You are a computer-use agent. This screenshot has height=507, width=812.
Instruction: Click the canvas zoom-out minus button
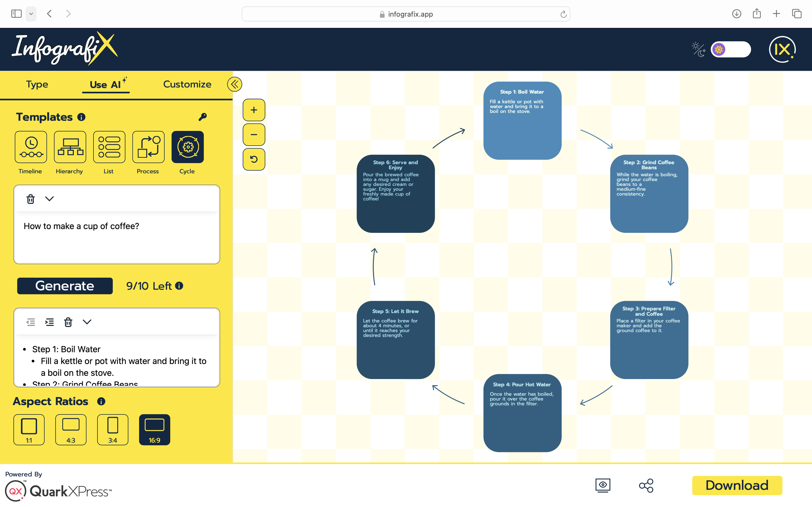[x=254, y=135]
